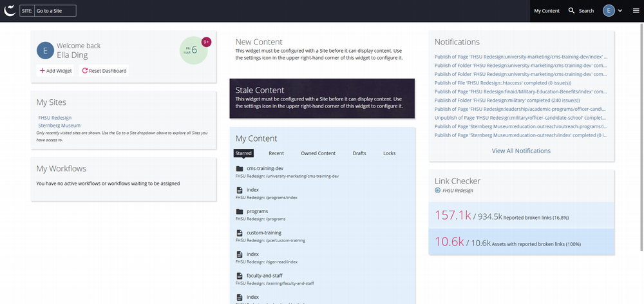This screenshot has width=644, height=304.
Task: Click the custom-training page icon
Action: pos(240,233)
